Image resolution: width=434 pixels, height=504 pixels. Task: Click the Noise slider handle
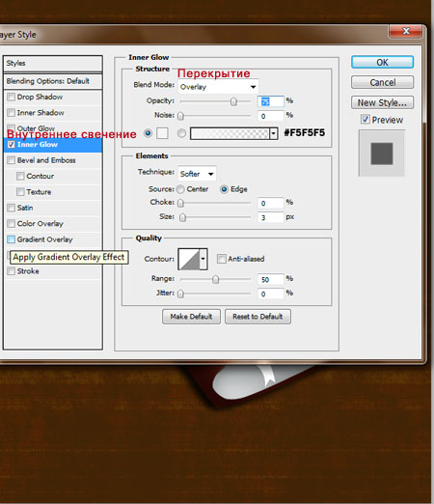click(181, 116)
